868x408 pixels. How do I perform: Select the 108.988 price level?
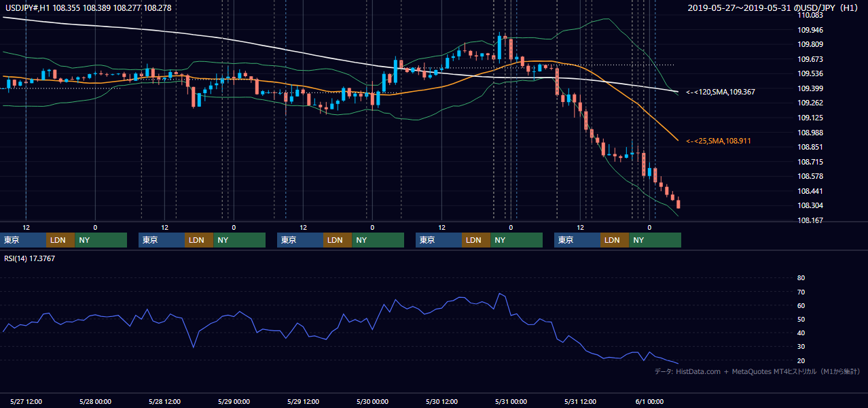pyautogui.click(x=811, y=133)
